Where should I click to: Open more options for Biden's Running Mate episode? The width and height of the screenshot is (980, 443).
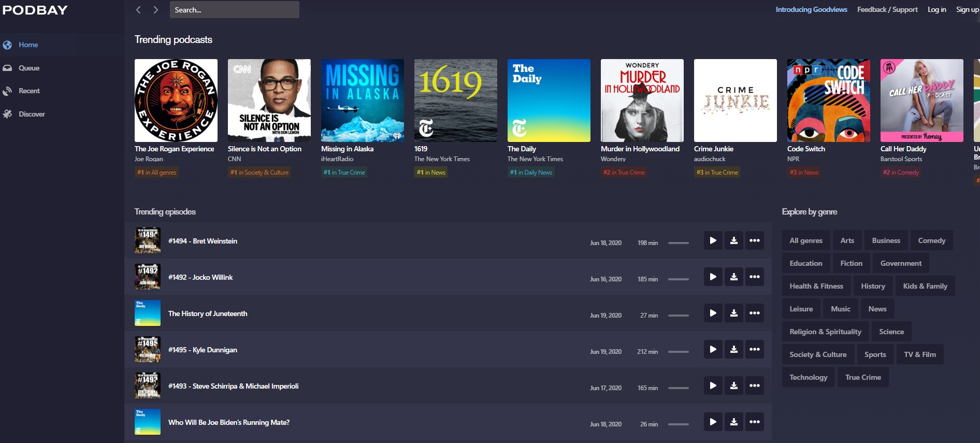(755, 422)
